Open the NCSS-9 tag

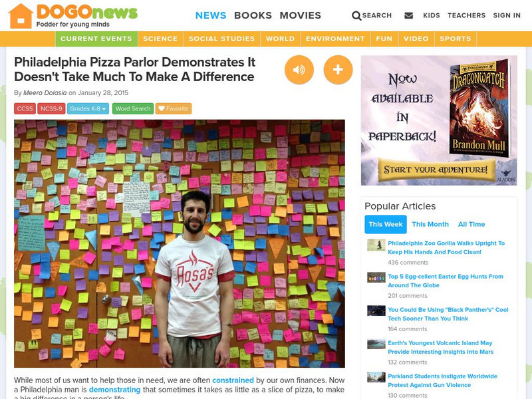(51, 108)
